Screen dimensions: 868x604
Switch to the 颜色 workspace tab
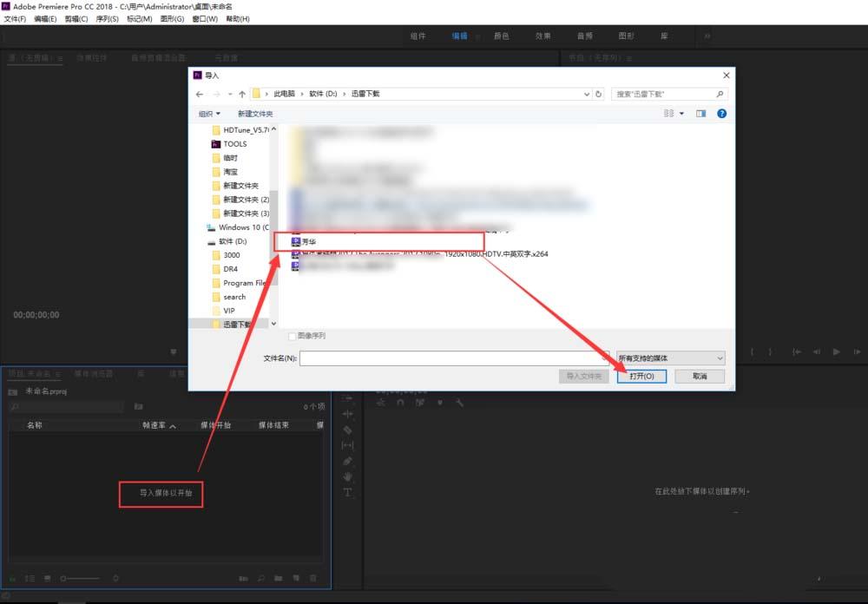point(502,36)
